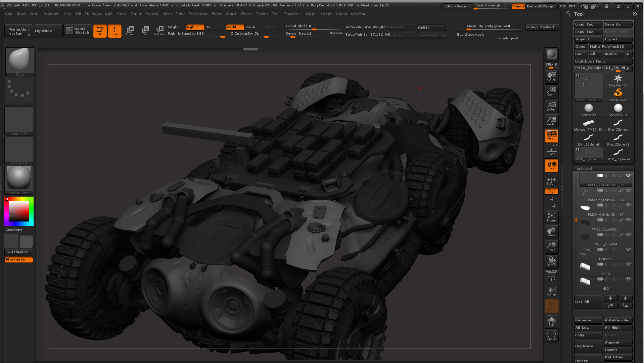Pick a color in the color picker square
Screen dimensions: 644x363
coord(19,211)
